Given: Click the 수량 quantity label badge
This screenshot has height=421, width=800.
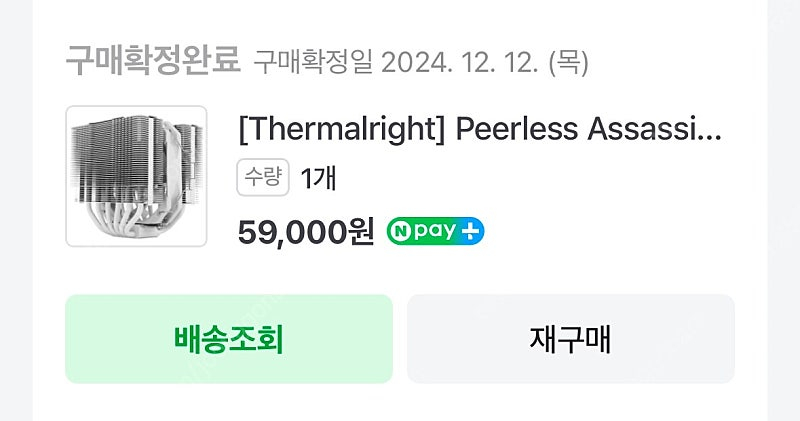Looking at the screenshot, I should 263,178.
